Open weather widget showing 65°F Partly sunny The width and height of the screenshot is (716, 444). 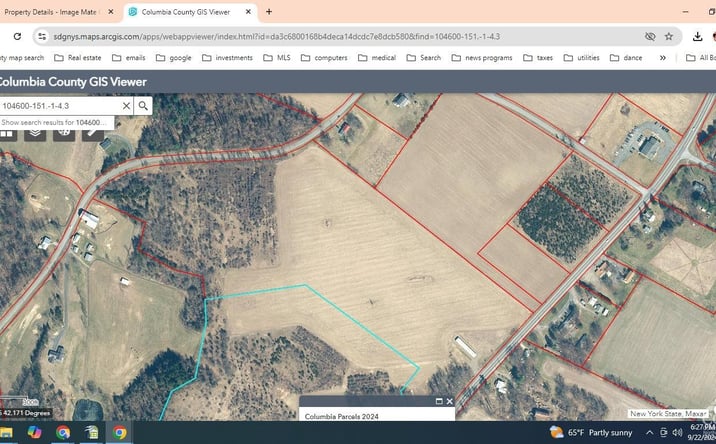point(591,432)
